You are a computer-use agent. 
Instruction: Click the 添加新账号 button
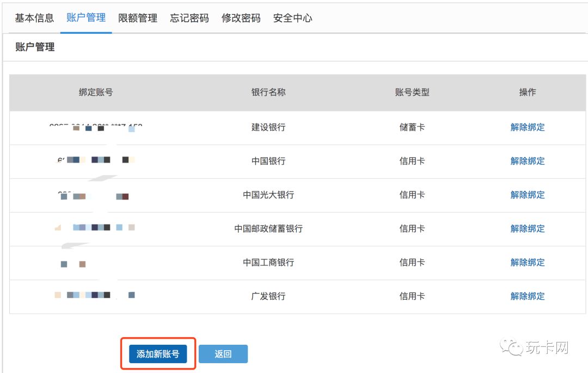158,354
